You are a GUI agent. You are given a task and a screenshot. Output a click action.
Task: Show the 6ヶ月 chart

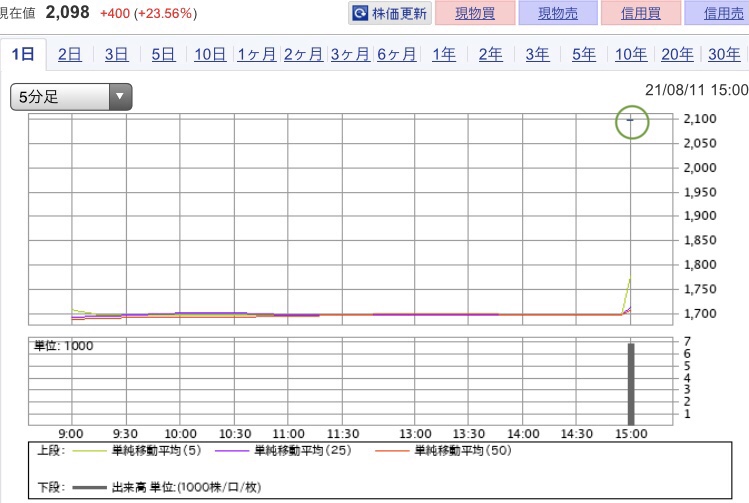tap(396, 54)
